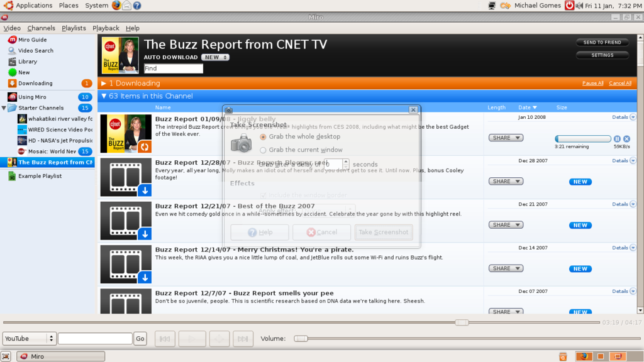Click the volume icon in system tray
The height and width of the screenshot is (362, 644).
pos(579,6)
